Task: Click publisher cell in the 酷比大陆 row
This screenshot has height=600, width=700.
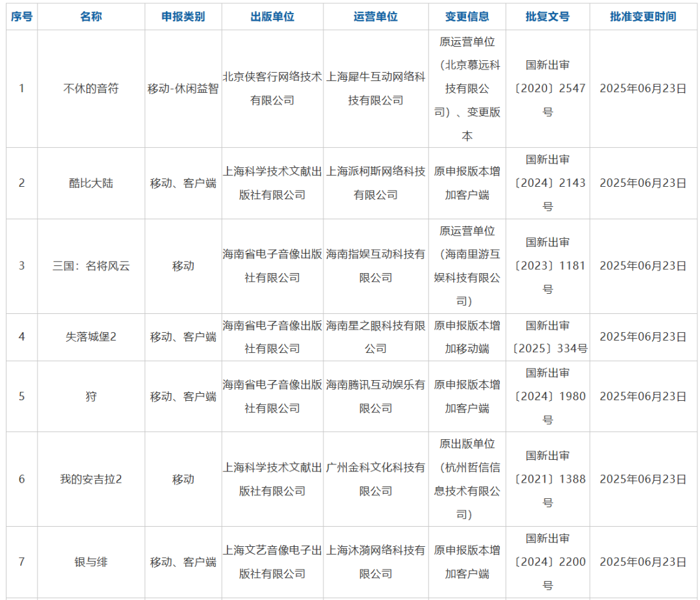Action: (x=272, y=183)
